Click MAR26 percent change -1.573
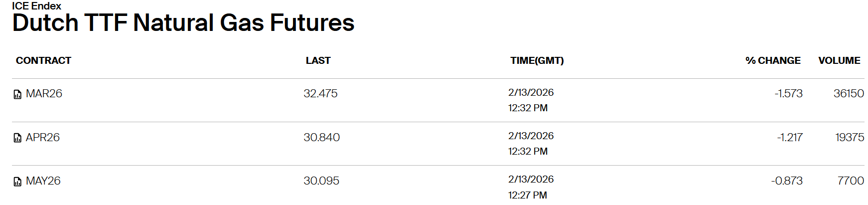 (788, 94)
